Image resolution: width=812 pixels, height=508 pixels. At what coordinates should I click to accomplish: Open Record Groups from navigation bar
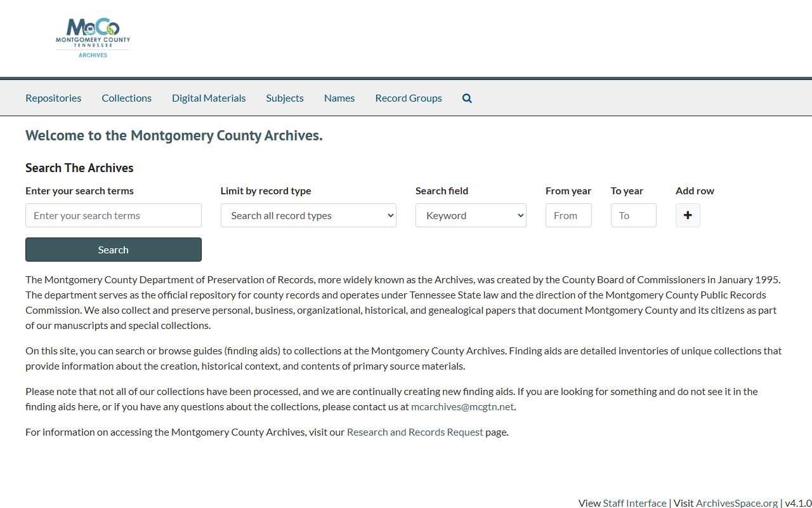point(409,98)
